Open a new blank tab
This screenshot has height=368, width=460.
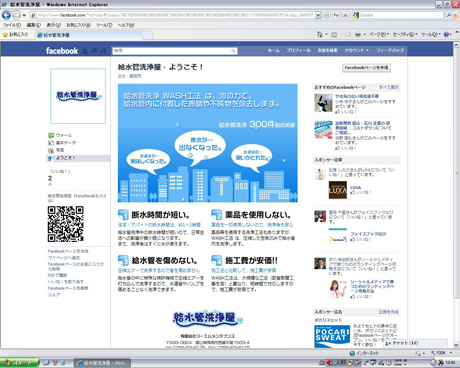[148, 35]
